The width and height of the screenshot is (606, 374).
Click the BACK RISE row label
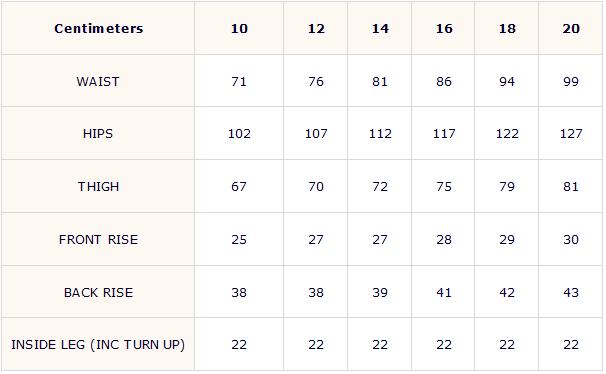click(99, 292)
